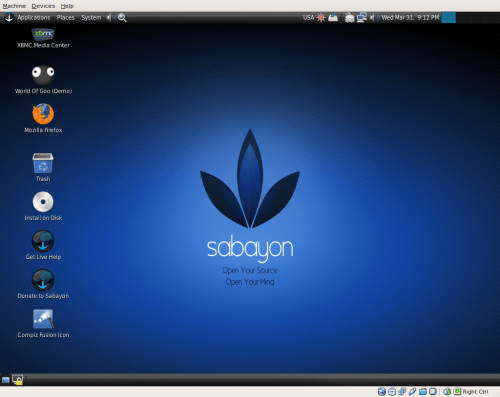
Task: Open the Applications menu
Action: 34,18
